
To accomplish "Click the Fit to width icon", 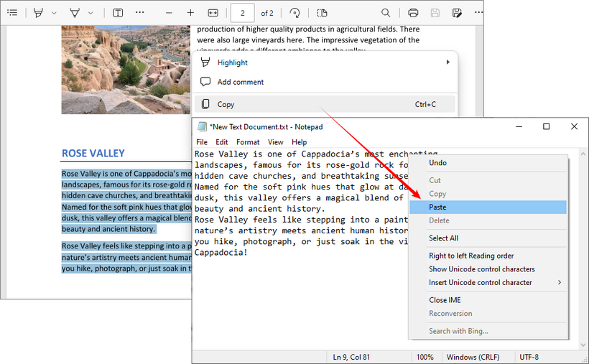I will (x=213, y=13).
